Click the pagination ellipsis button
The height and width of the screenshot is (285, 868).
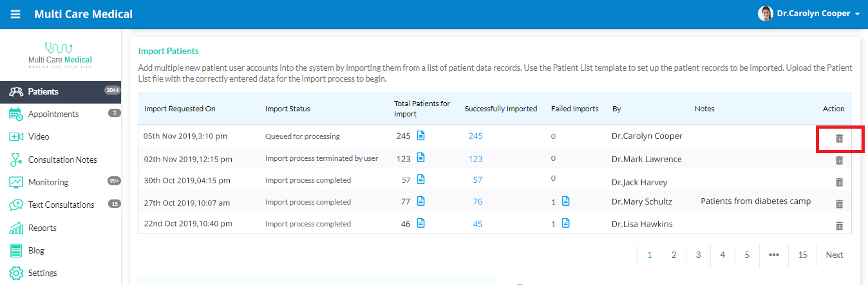point(774,255)
